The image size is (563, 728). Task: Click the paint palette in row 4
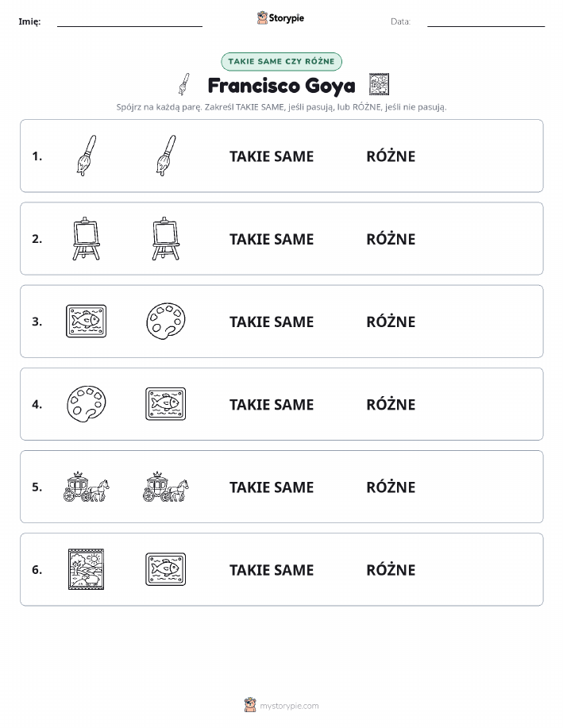(x=87, y=403)
